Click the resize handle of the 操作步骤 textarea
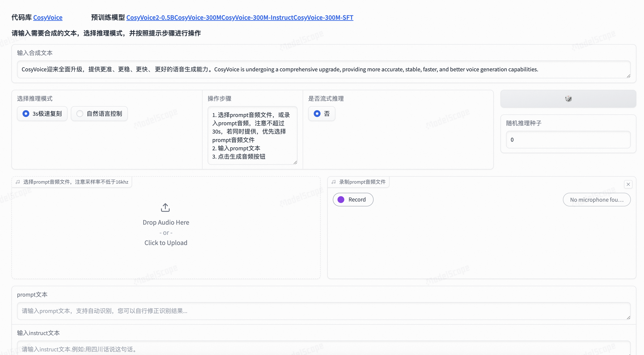The image size is (644, 355). pyautogui.click(x=295, y=162)
